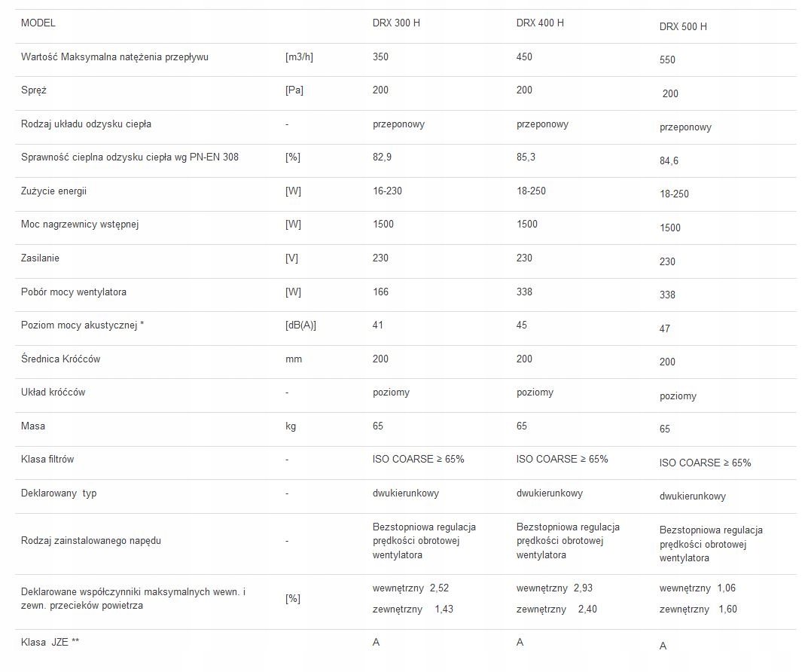
Task: Click the Klasa JZE row label
Action: [50, 643]
